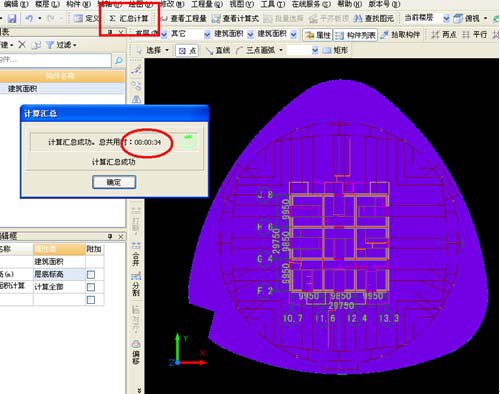Screen dimensions: 500x394
Task: Click the 偏移 offset tool
Action: 136,352
